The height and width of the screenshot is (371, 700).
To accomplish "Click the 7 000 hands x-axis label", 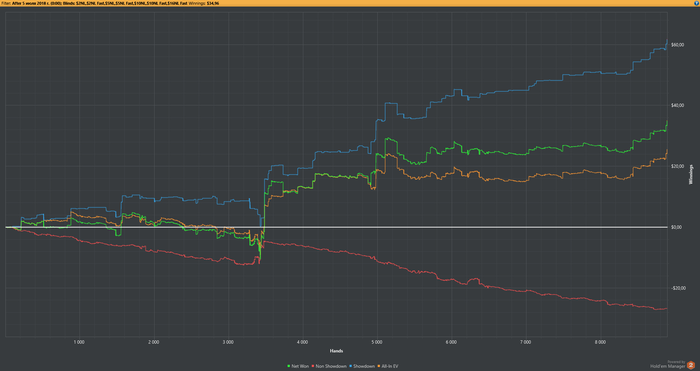I will (525, 342).
